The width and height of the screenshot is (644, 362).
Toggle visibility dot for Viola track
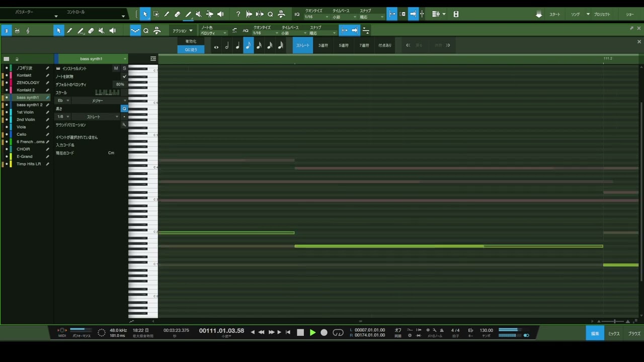pos(7,127)
